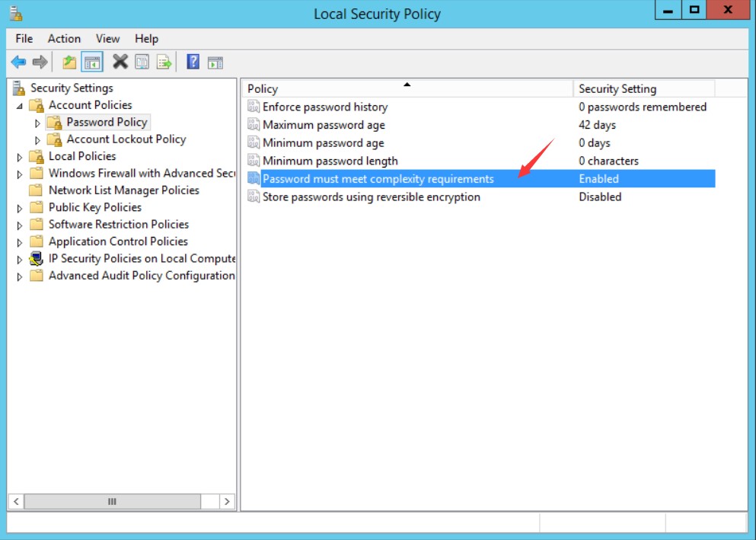Click the tree pane horizontal scrollbar right arrow
Screen dimensions: 756x540
(x=226, y=501)
